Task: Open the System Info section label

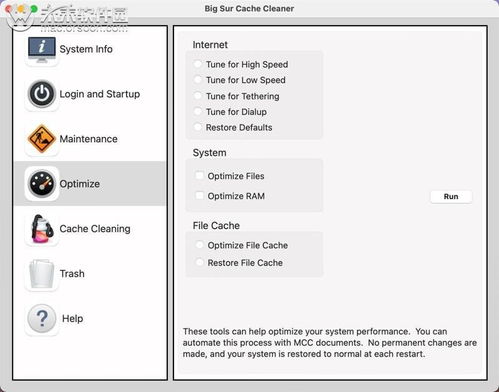Action: click(x=86, y=49)
